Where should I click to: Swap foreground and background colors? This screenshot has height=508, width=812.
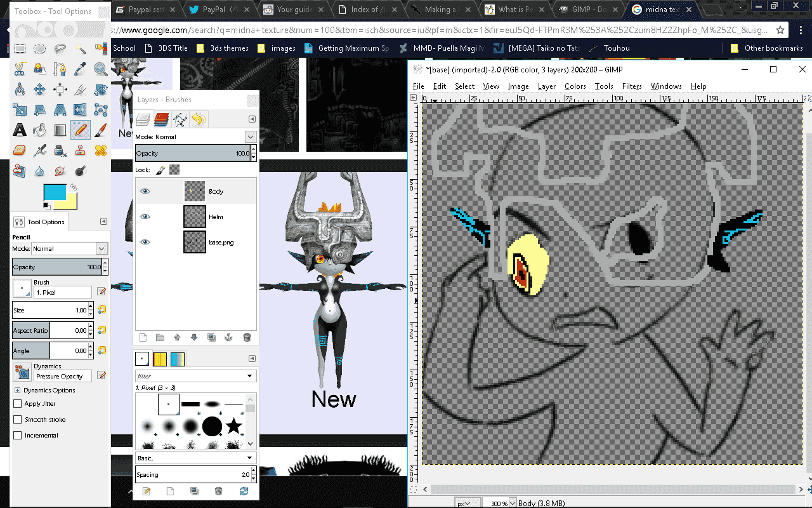tap(74, 188)
